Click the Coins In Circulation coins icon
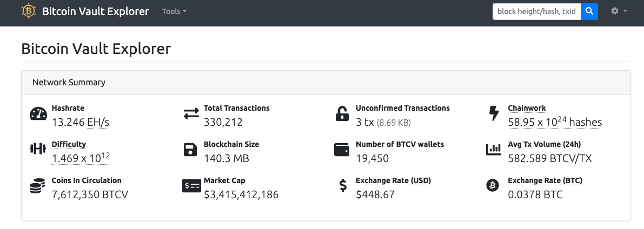The image size is (644, 229). tap(38, 186)
